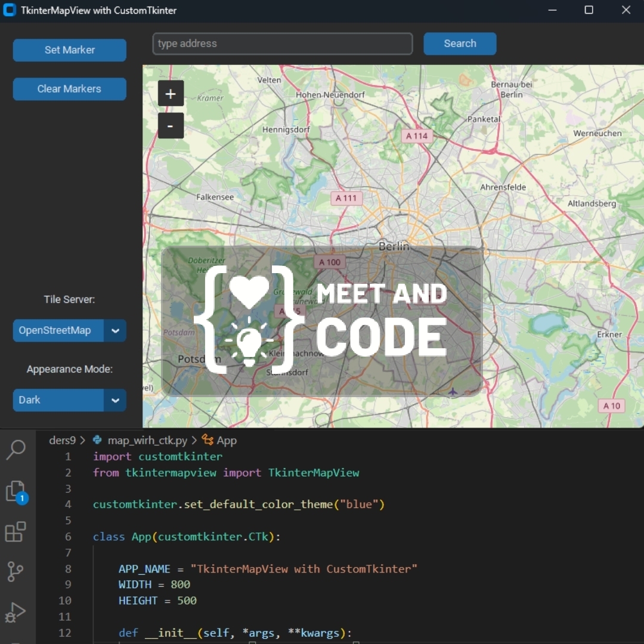The image size is (644, 644).
Task: Open the Run and Debug icon
Action: coord(16,612)
